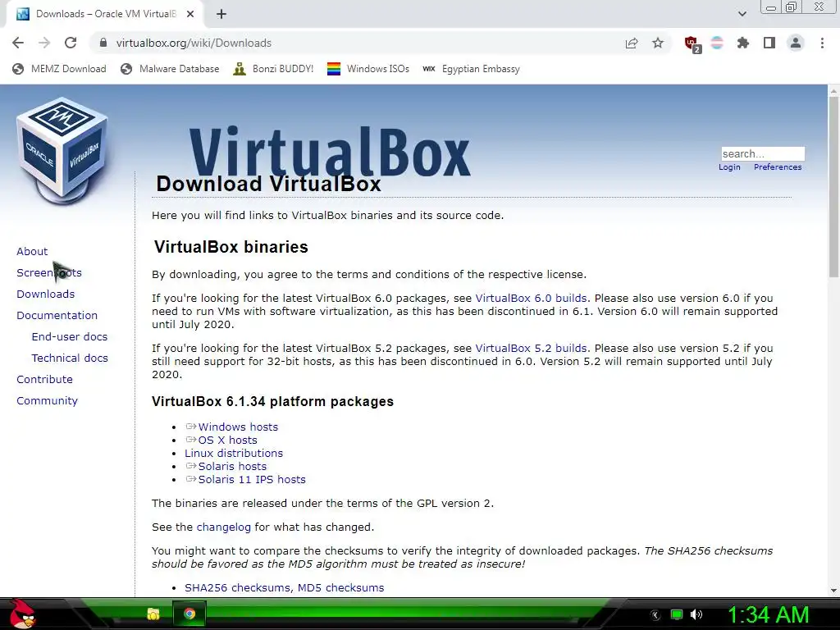Screen dimensions: 840x630
Task: Bookmark this page with the star icon
Action: (x=658, y=43)
